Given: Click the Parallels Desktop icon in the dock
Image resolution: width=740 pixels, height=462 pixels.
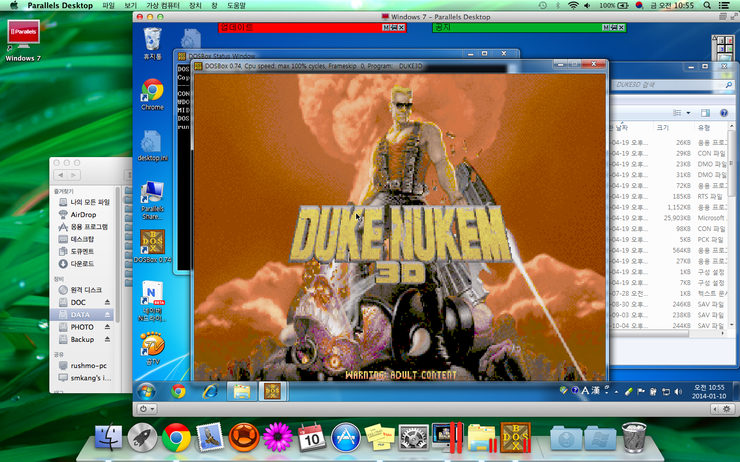Looking at the screenshot, I should pyautogui.click(x=447, y=437).
